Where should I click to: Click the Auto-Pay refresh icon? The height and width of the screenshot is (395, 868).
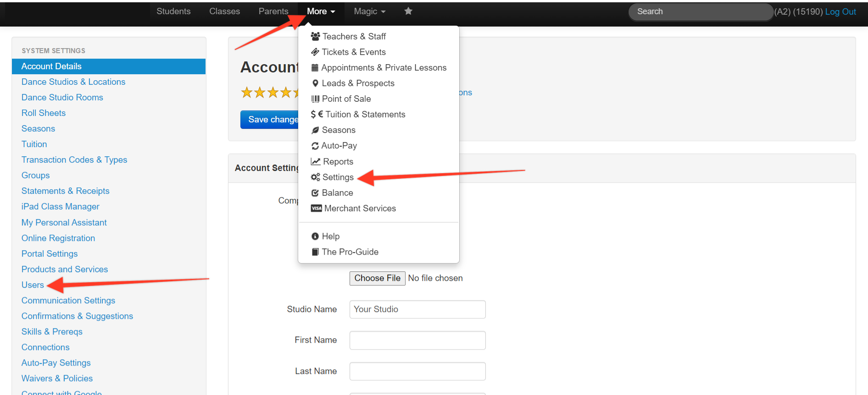point(315,146)
